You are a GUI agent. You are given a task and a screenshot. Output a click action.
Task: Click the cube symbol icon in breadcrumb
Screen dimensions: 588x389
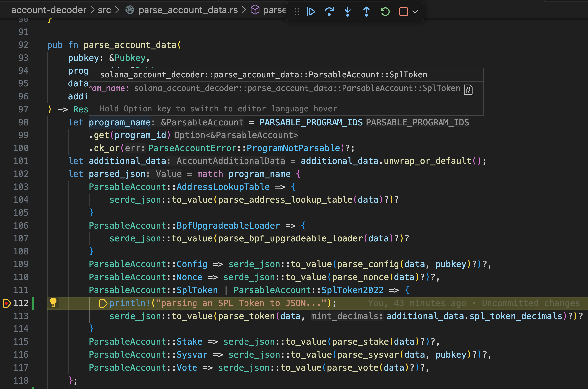coord(255,10)
